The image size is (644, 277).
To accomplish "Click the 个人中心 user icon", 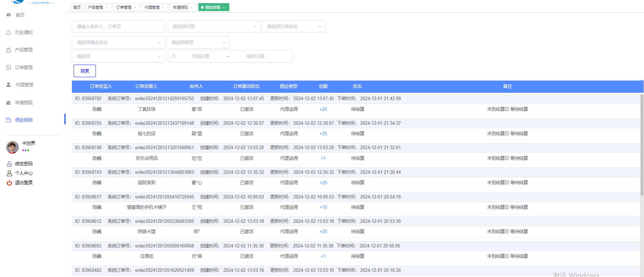I will (9, 173).
